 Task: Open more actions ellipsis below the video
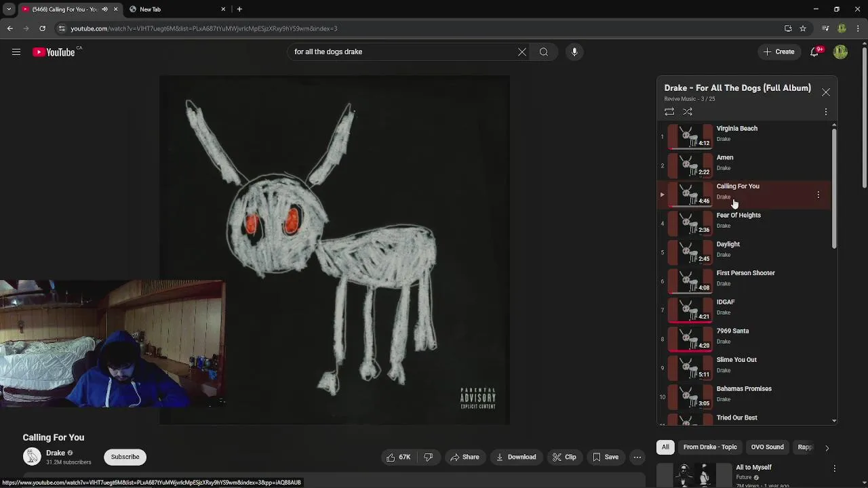pos(637,457)
